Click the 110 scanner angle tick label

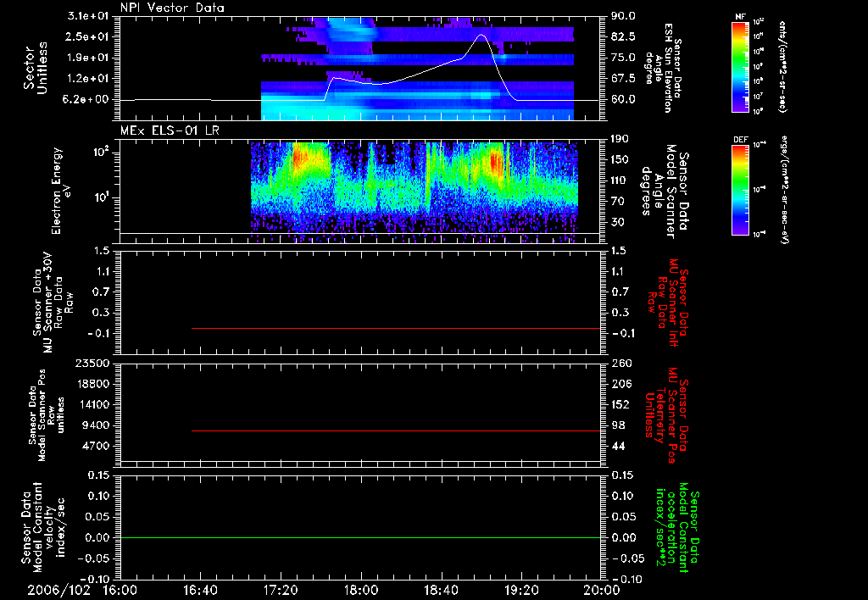620,181
